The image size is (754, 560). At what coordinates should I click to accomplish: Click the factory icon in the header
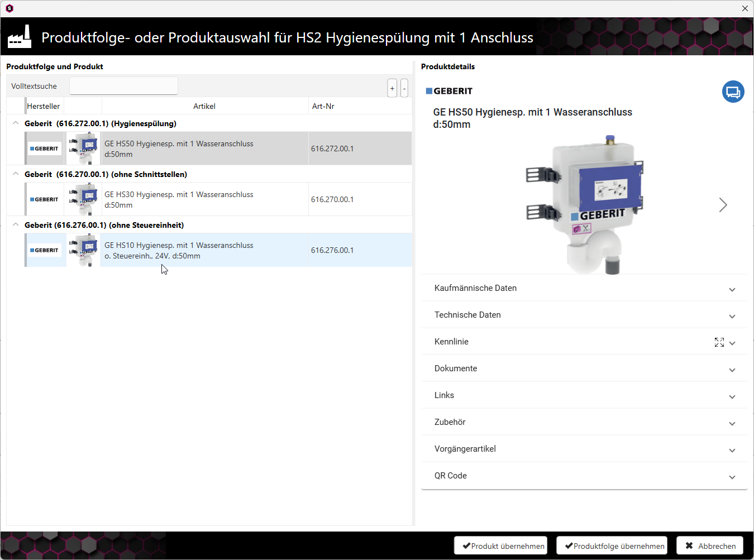(x=20, y=36)
